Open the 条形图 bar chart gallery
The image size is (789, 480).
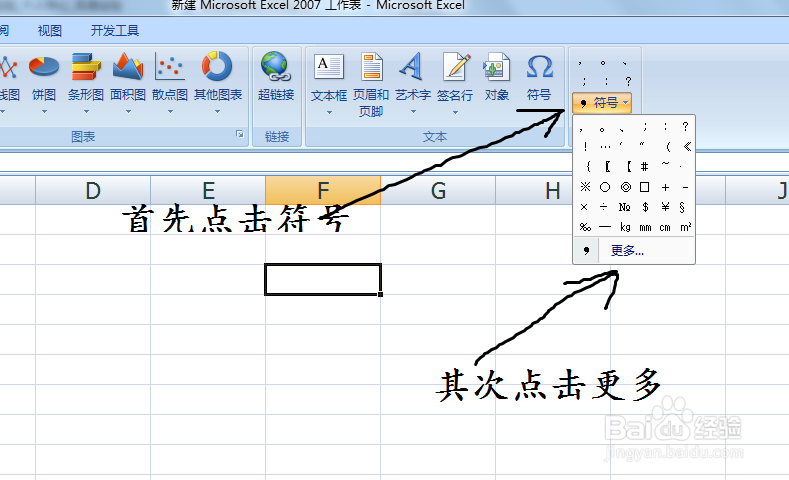(86, 83)
